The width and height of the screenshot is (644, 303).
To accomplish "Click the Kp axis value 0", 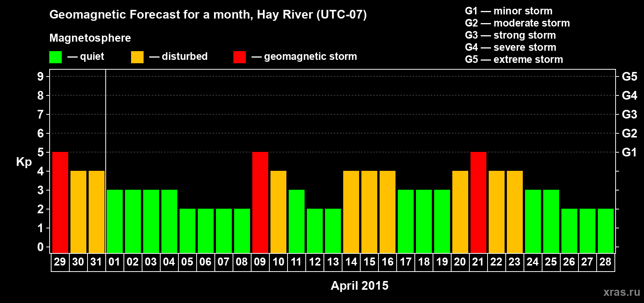I will (41, 247).
